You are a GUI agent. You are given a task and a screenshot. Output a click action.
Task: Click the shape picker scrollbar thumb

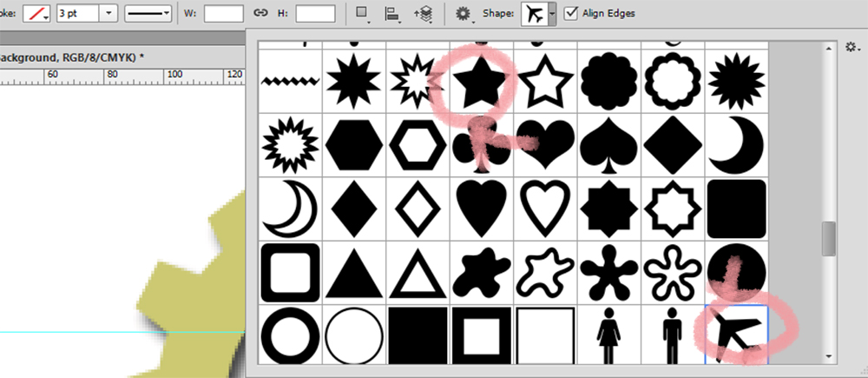828,239
